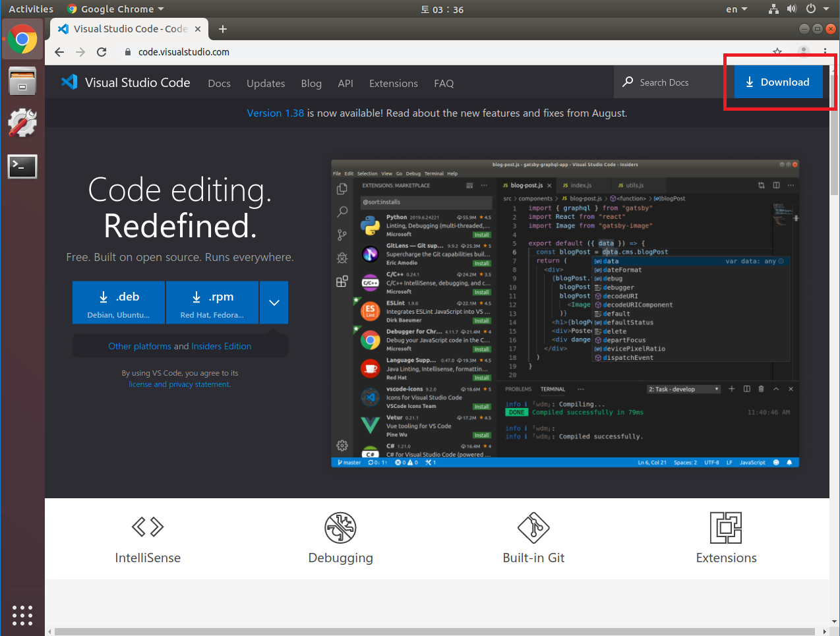Reload the current page
The height and width of the screenshot is (636, 840).
pos(102,52)
